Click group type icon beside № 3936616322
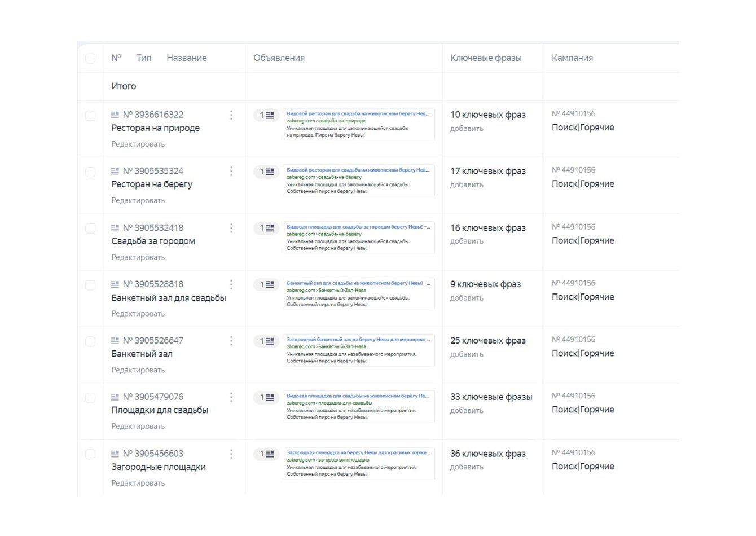Screen dimensions: 756x536 coord(115,115)
